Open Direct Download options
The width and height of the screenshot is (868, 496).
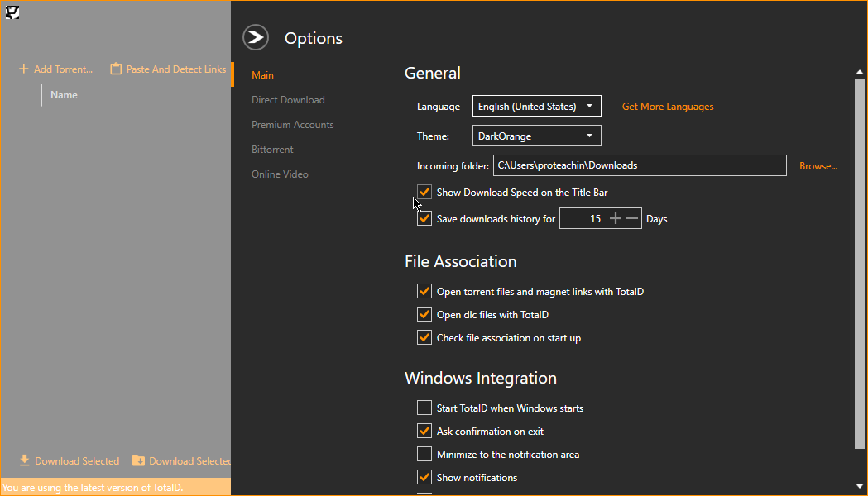[x=288, y=99]
